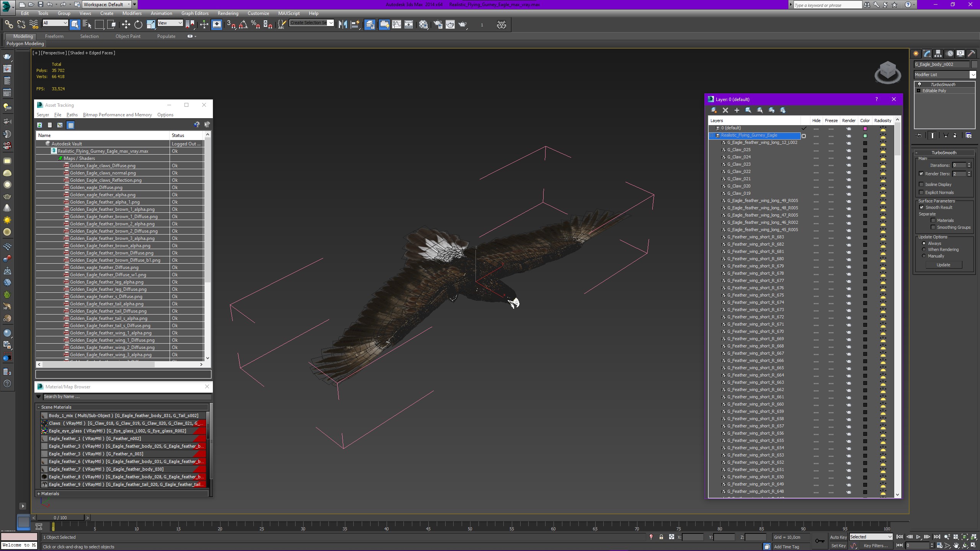Collapse the Scene Materials section
The height and width of the screenshot is (551, 980).
point(39,407)
